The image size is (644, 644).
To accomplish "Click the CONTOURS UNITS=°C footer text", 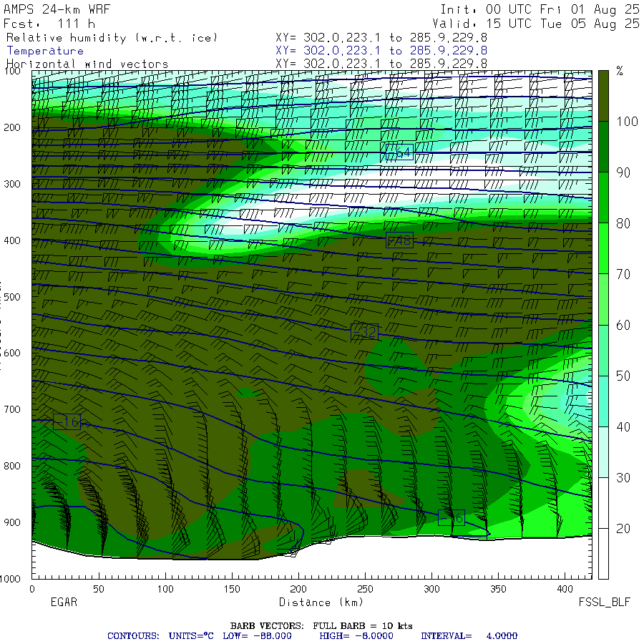I will click(x=160, y=636).
